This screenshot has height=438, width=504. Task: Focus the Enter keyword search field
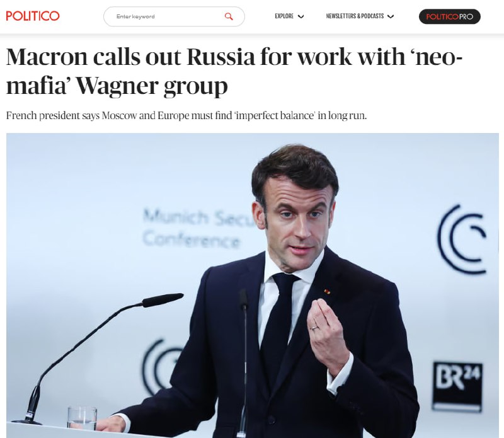pos(174,16)
